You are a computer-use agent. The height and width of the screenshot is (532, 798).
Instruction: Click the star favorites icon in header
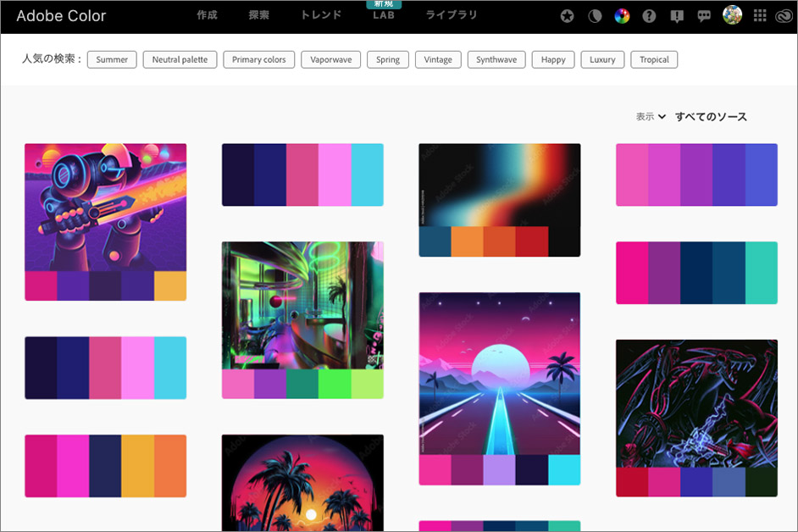pos(567,16)
